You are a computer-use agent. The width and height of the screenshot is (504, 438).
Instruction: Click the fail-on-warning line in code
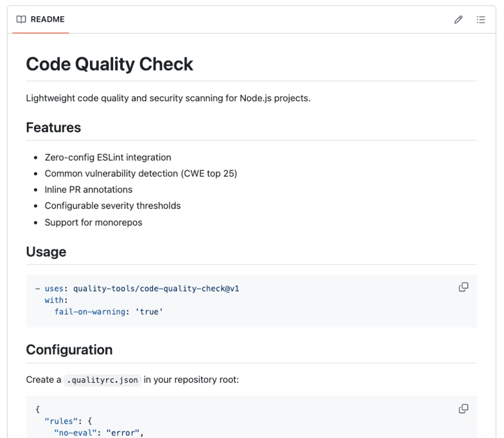point(109,312)
